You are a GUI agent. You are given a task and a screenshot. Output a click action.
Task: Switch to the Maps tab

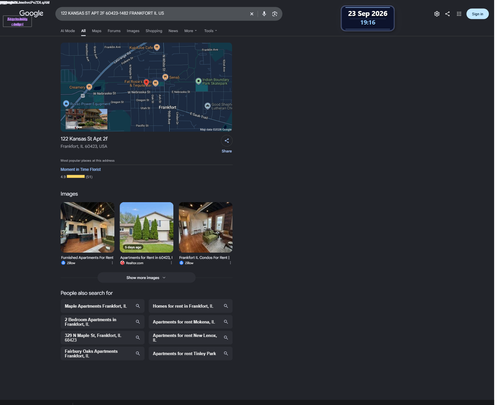(x=96, y=31)
